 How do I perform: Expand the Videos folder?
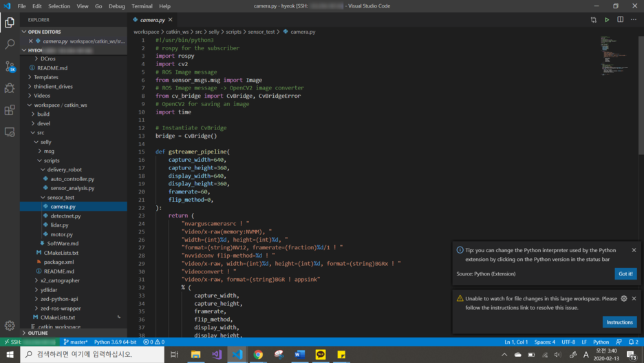pyautogui.click(x=42, y=96)
